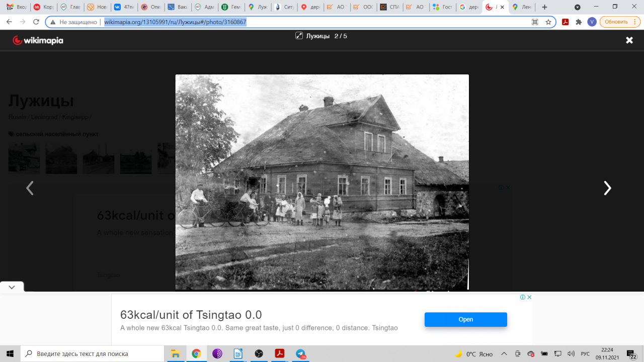
Task: Collapse the bottom ad panel chevron
Action: [12, 287]
